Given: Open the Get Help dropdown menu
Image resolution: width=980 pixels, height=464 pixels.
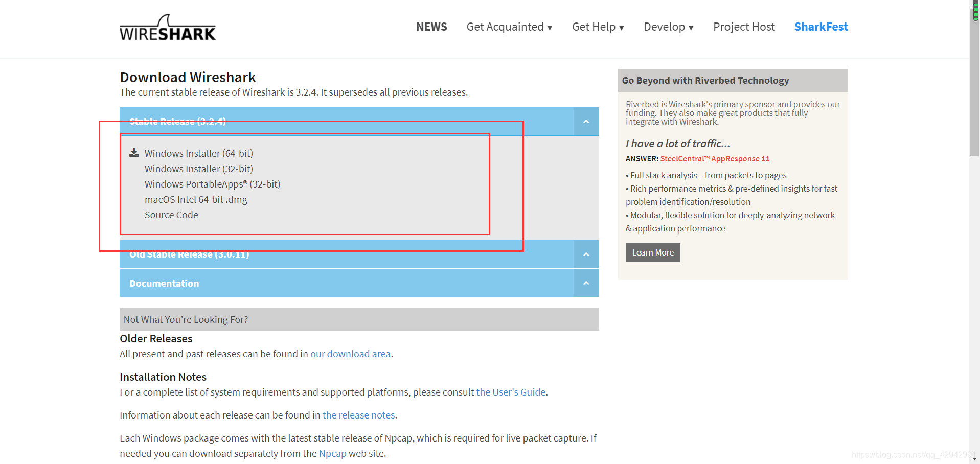Looking at the screenshot, I should [598, 27].
